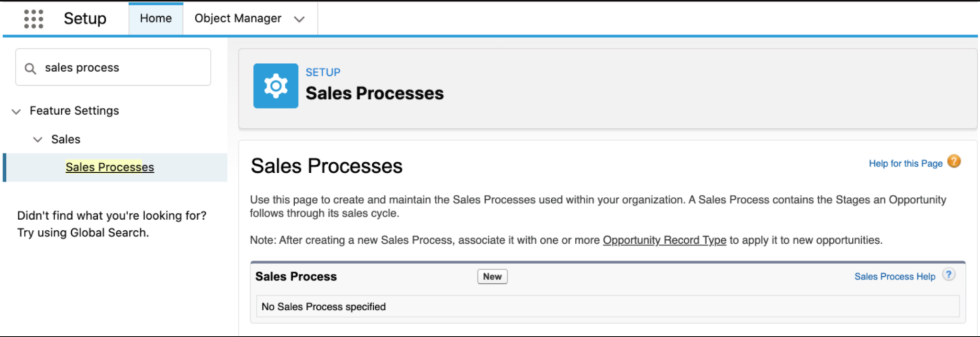This screenshot has height=337, width=980.
Task: Open Sales Process Help
Action: (894, 276)
